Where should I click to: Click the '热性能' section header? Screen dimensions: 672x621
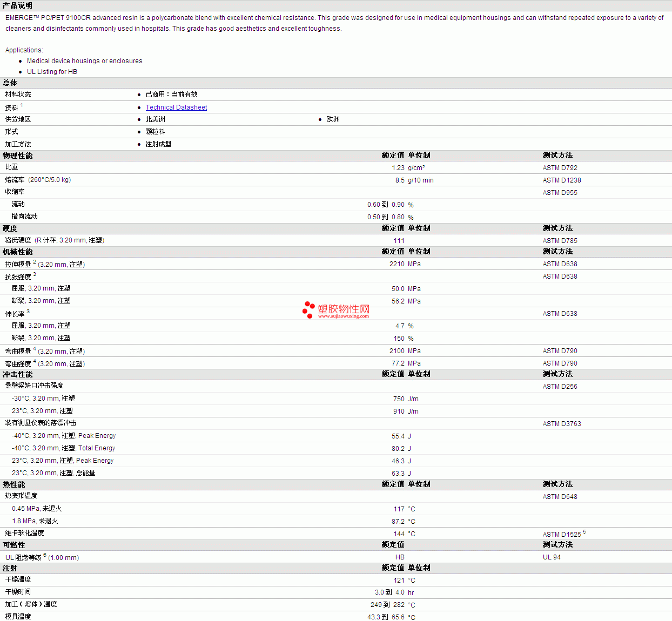click(14, 484)
